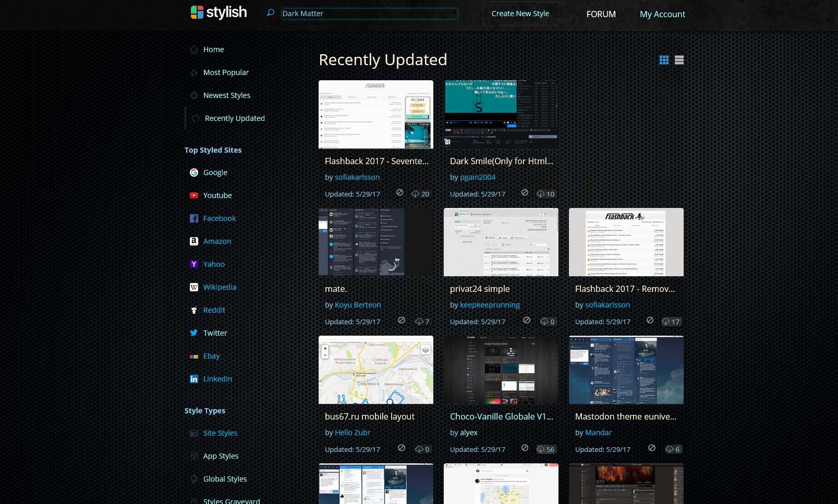Click the search magnifier icon

[270, 13]
